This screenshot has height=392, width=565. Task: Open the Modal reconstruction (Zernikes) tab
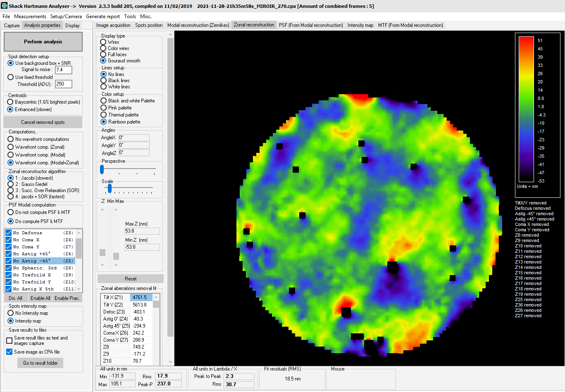(x=198, y=25)
